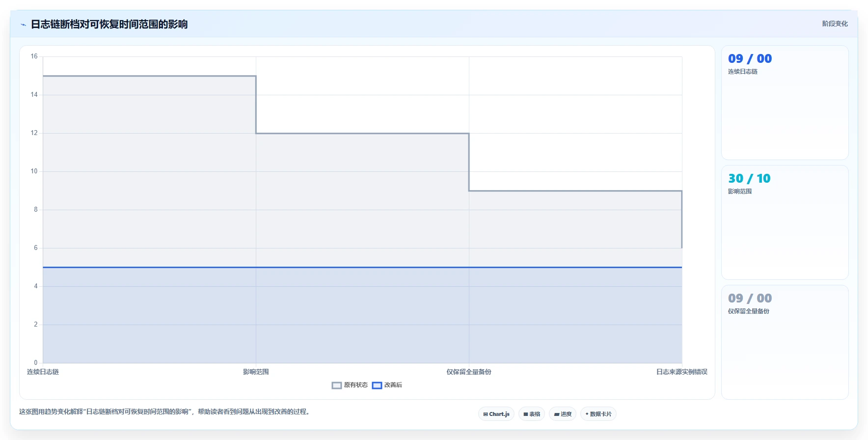The width and height of the screenshot is (868, 440).
Task: Toggle the 改善后 legend entry
Action: click(x=387, y=385)
